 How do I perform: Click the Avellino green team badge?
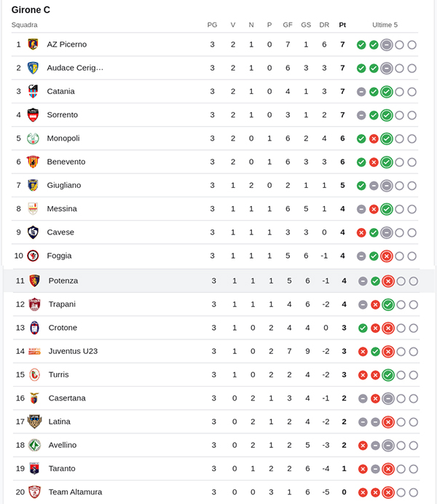coord(34,445)
